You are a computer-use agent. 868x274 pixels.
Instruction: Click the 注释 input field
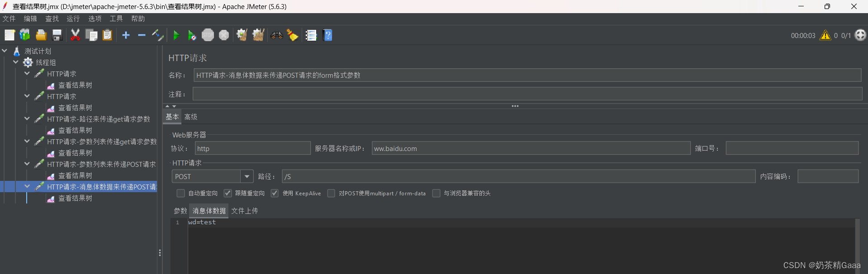[x=527, y=94]
